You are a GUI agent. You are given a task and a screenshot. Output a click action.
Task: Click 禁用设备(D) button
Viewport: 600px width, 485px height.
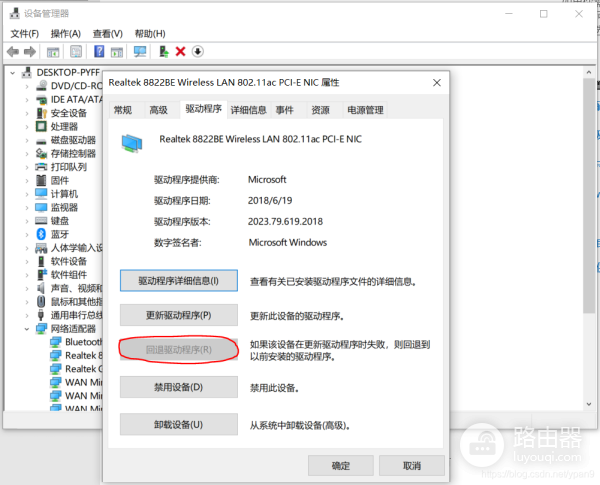pyautogui.click(x=179, y=387)
